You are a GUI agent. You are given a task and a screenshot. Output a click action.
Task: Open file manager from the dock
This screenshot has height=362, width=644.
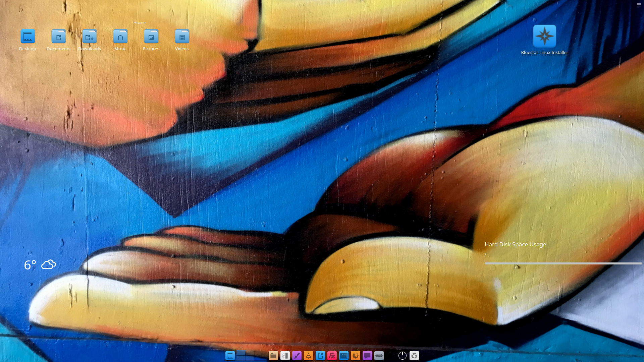pyautogui.click(x=273, y=356)
